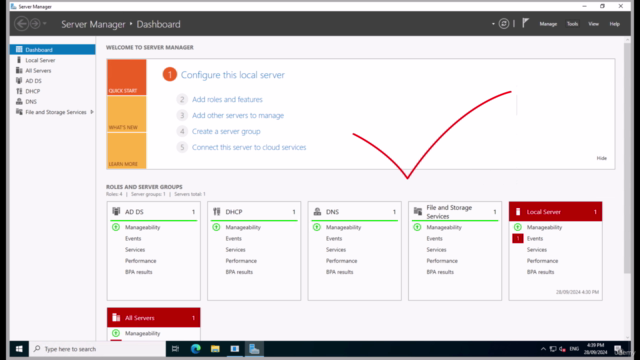Open Performance in the DNS tile
Screen dimensions: 640x360
click(x=341, y=261)
